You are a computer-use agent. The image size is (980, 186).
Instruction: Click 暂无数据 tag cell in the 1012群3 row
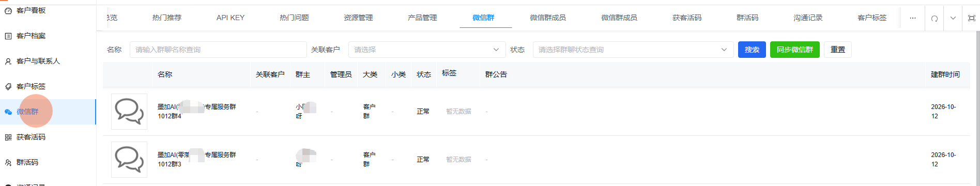click(x=458, y=159)
